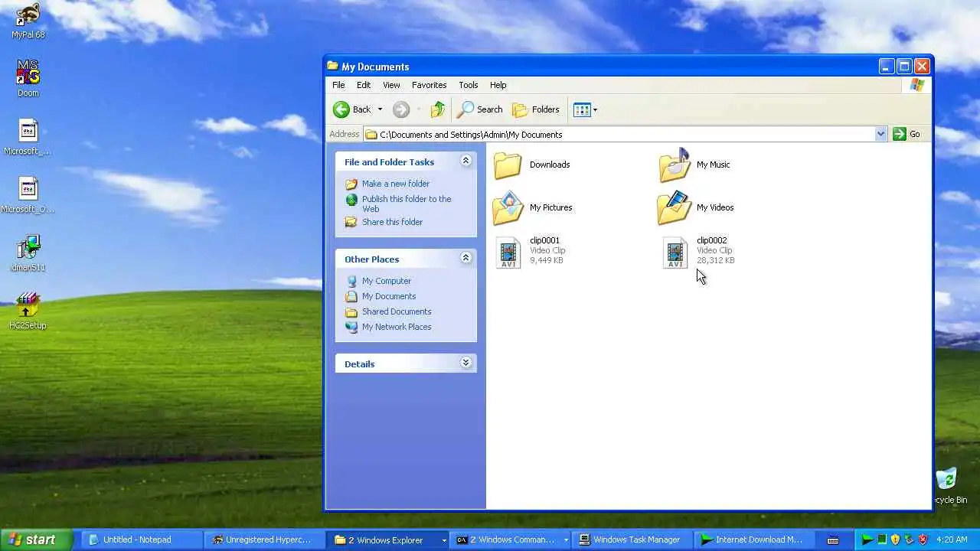This screenshot has height=551, width=980.
Task: Open My Computer from Other Places
Action: point(387,281)
